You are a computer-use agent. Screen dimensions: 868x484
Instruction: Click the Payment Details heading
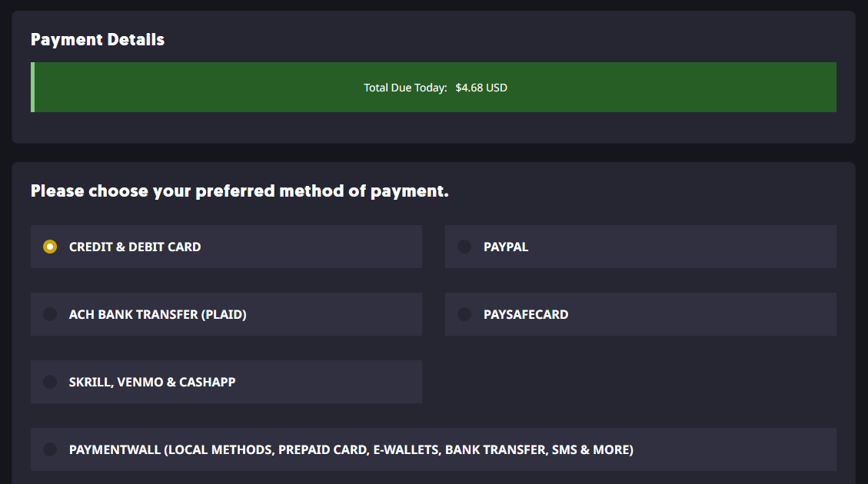tap(98, 39)
